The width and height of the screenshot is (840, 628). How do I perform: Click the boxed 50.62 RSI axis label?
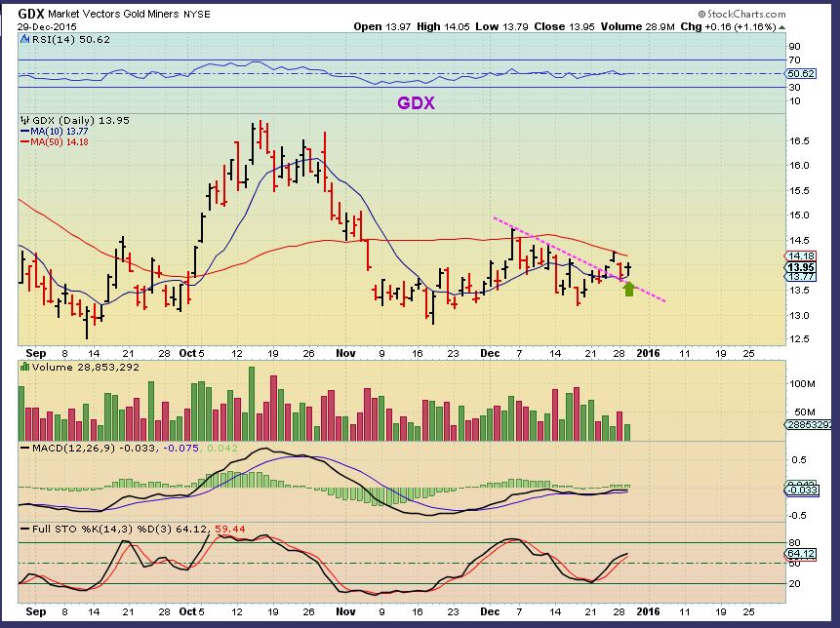[x=801, y=74]
